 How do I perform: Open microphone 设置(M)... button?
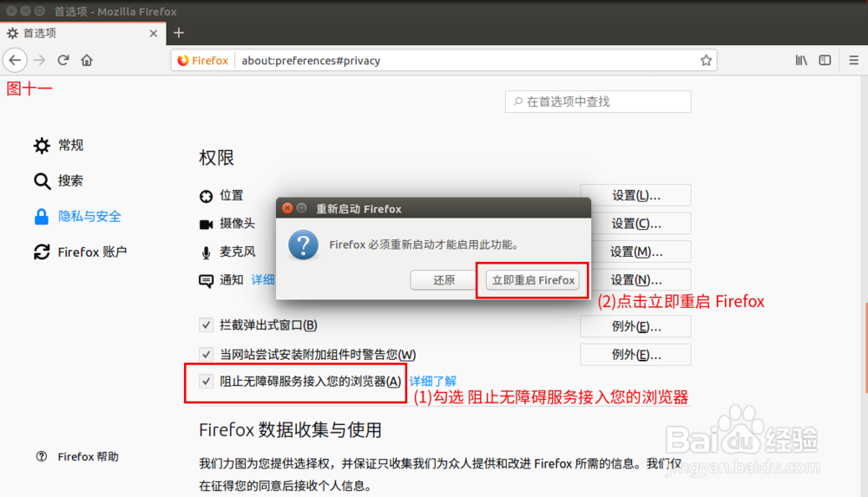click(635, 252)
